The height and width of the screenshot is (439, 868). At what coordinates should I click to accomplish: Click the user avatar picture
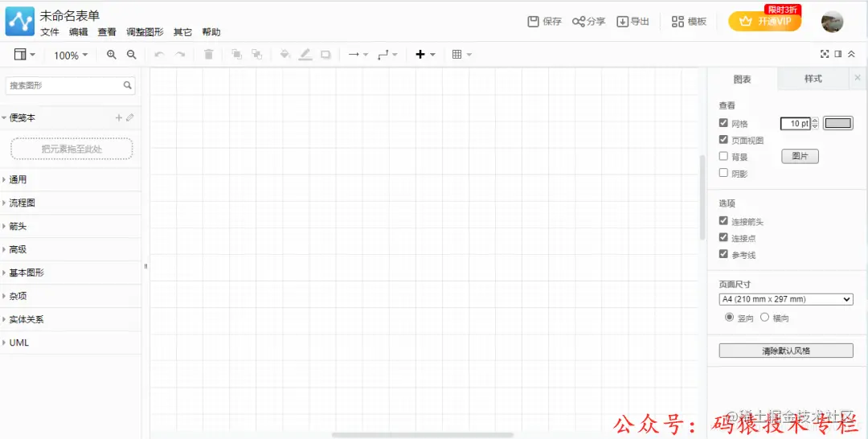tap(832, 22)
